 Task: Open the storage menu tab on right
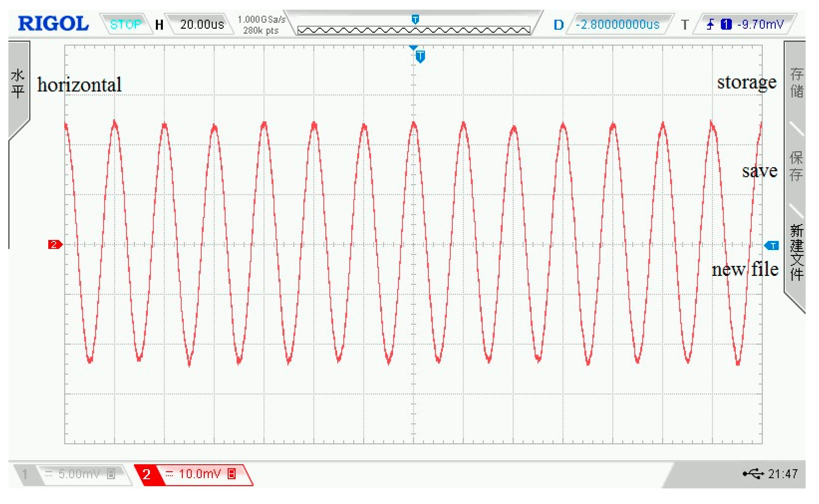796,83
